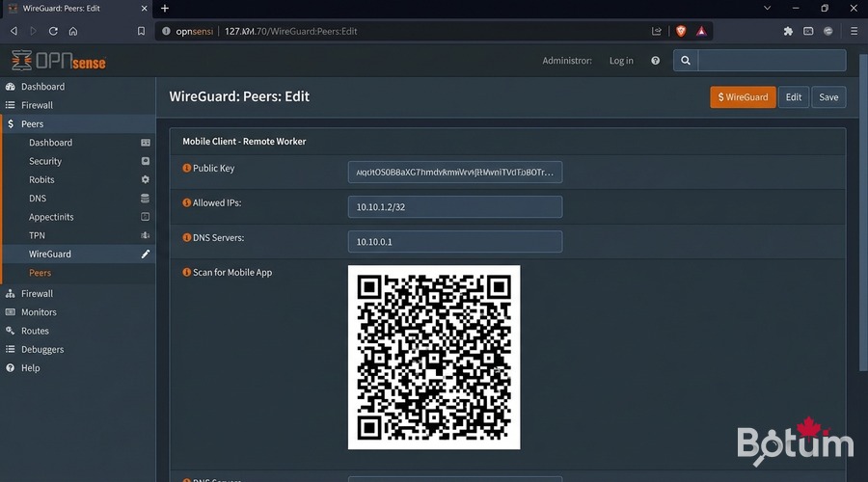Image resolution: width=868 pixels, height=482 pixels.
Task: Click the Edit button
Action: click(x=794, y=96)
